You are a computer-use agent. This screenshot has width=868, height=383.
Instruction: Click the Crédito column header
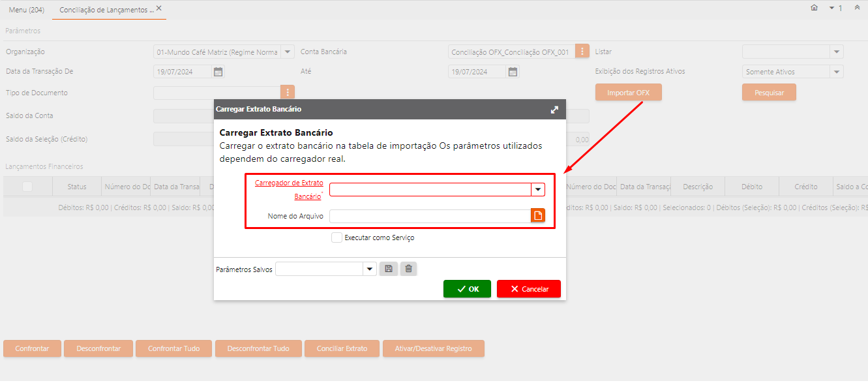tap(806, 187)
